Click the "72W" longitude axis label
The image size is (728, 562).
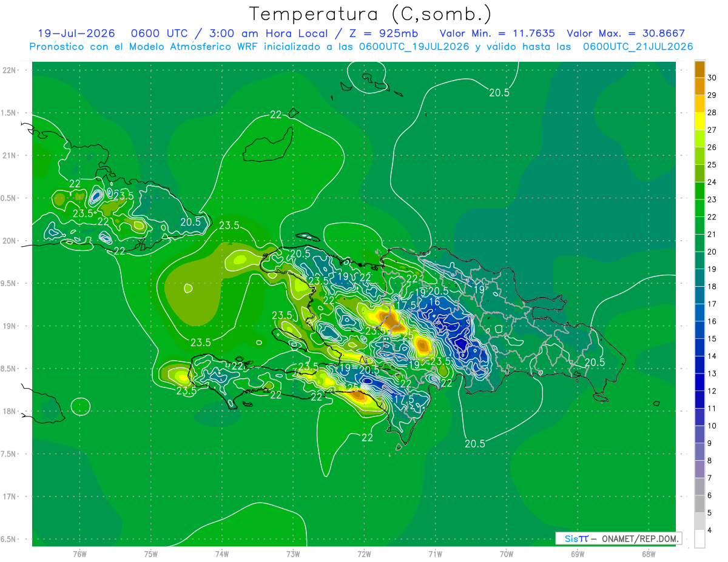(364, 554)
